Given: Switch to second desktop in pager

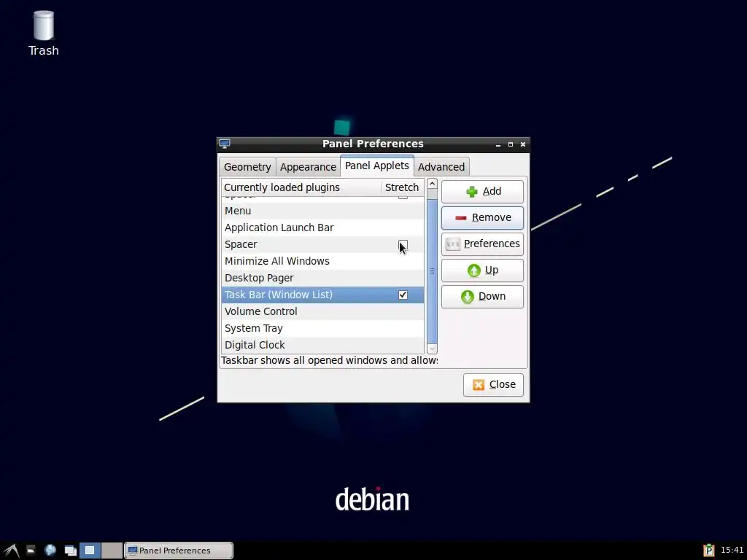Looking at the screenshot, I should coord(112,551).
